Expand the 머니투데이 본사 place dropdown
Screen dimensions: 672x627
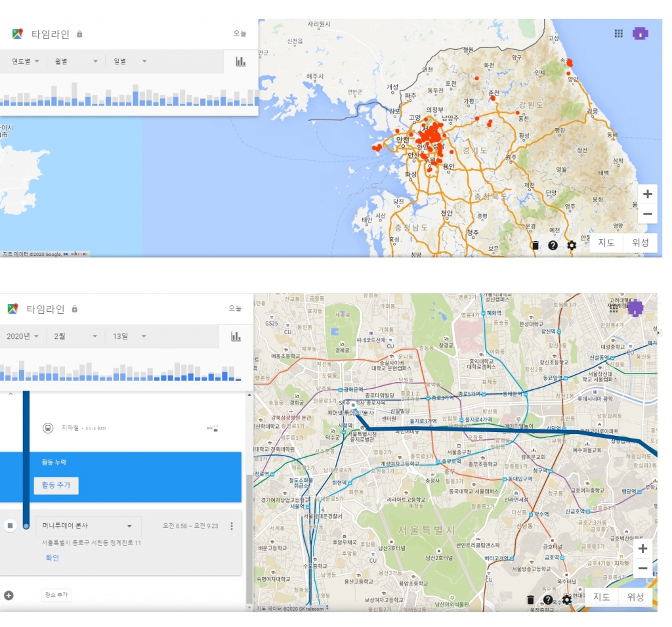[129, 526]
